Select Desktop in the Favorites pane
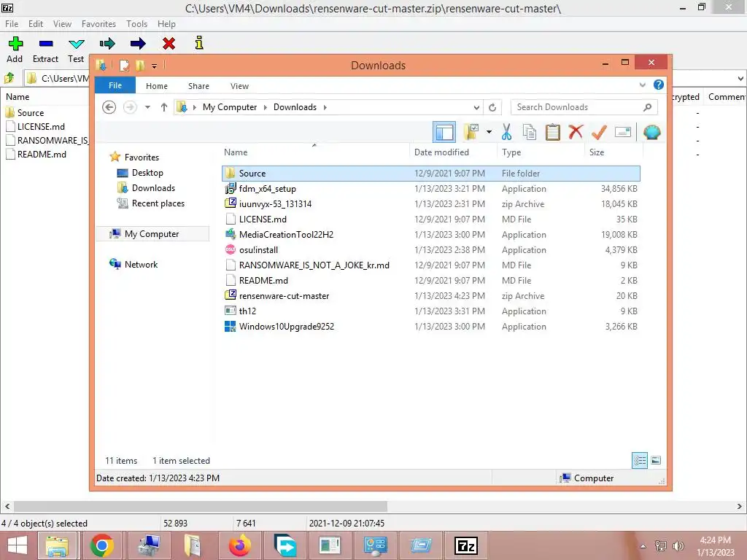The image size is (747, 560). point(147,173)
